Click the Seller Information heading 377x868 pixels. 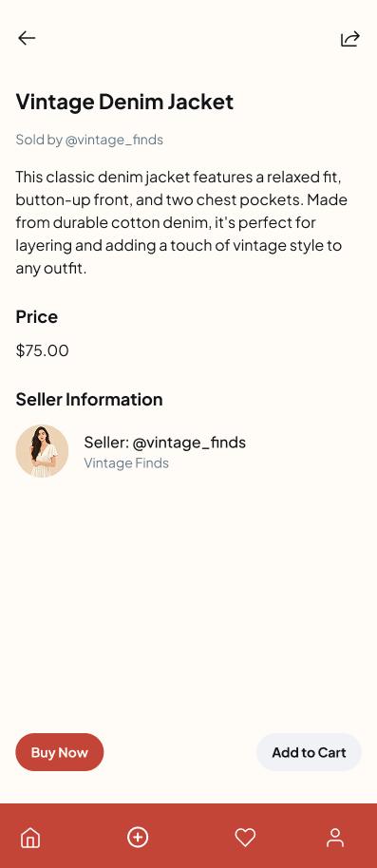coord(89,399)
